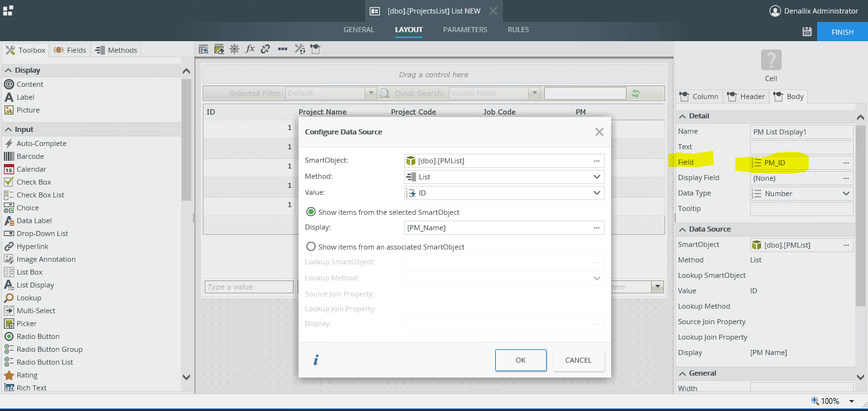Click the eraser-on-table toolbar icon
868x411 pixels.
(x=219, y=49)
